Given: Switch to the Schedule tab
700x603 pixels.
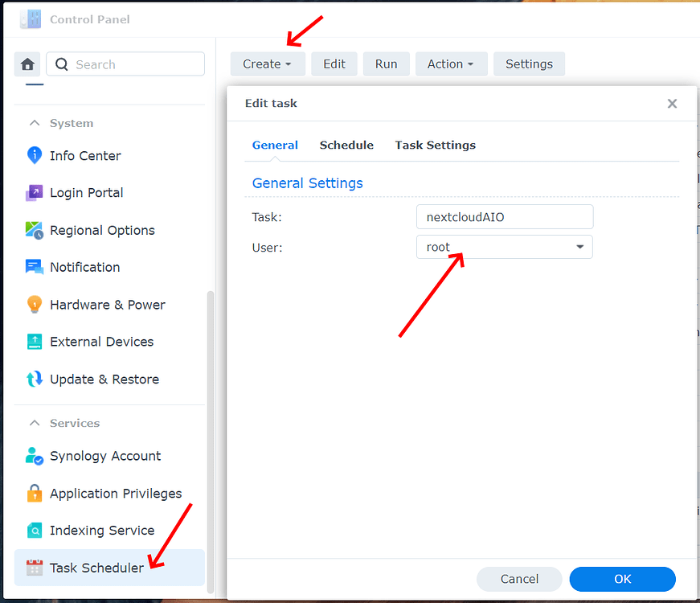Looking at the screenshot, I should (x=346, y=146).
